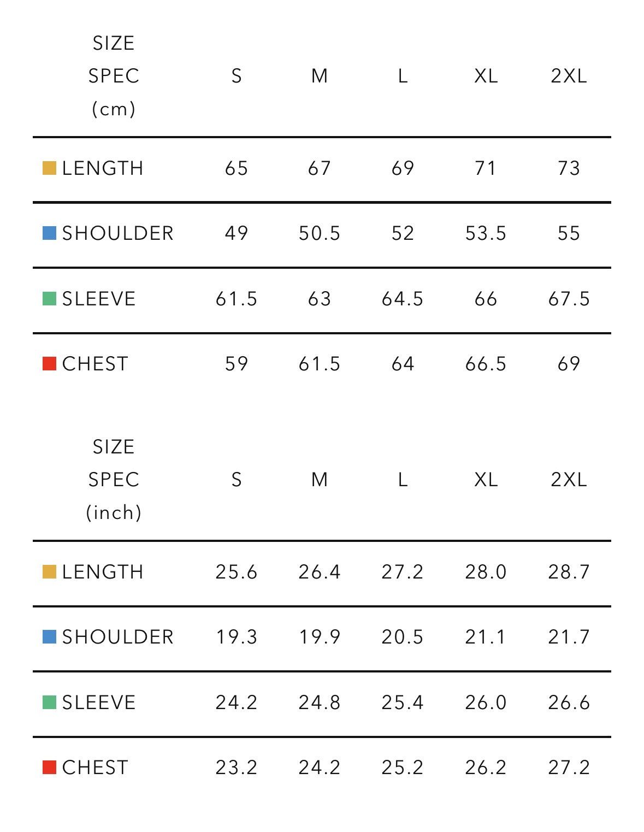Viewport: 644px width, 832px height.
Task: Click the 20.5 shoulder value for L
Action: [x=403, y=637]
